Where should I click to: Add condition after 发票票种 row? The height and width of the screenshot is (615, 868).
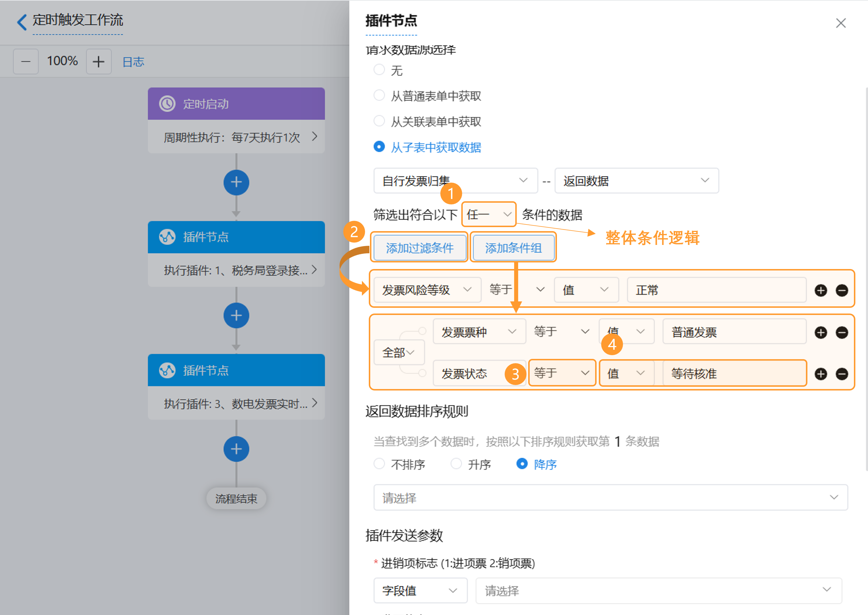tap(821, 332)
